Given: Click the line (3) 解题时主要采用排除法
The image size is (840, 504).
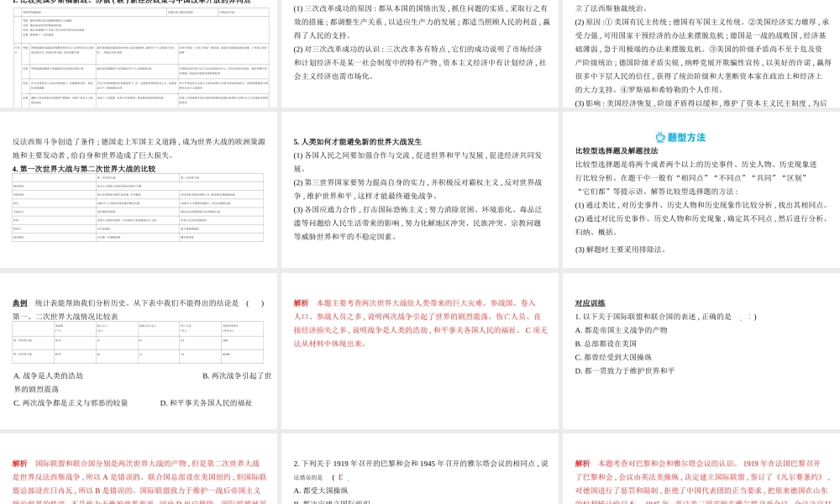Looking at the screenshot, I should pyautogui.click(x=620, y=249).
